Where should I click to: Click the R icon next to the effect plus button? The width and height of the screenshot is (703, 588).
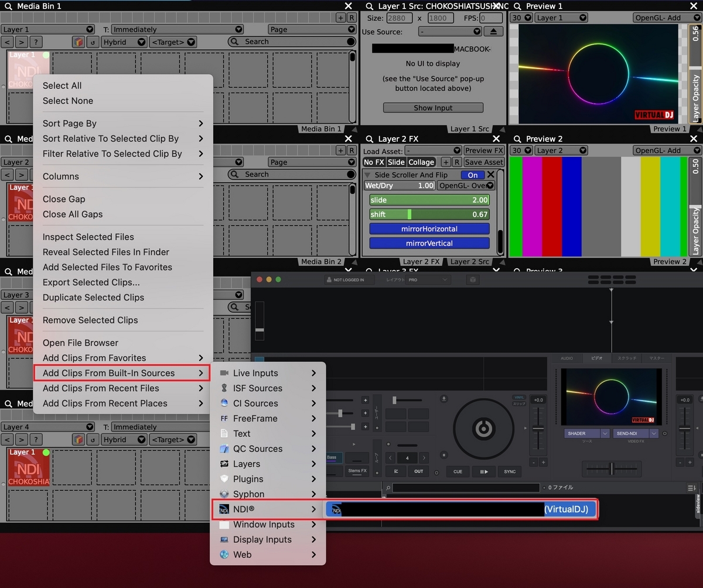tap(456, 162)
